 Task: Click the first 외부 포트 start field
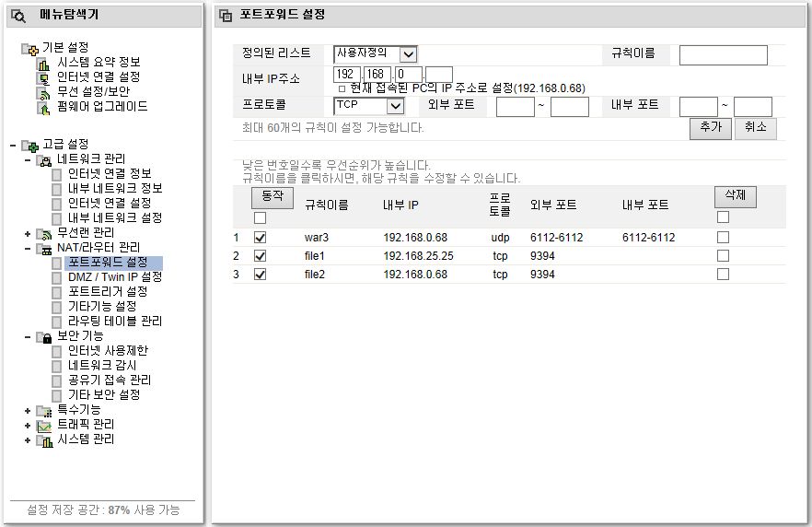pyautogui.click(x=515, y=107)
